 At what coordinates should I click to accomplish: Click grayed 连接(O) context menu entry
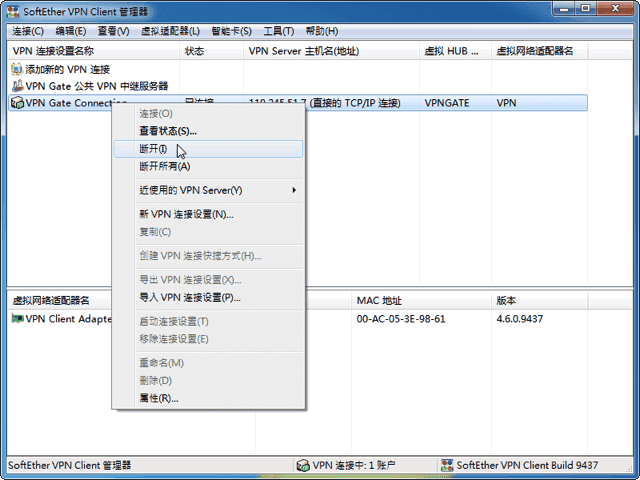(x=208, y=113)
